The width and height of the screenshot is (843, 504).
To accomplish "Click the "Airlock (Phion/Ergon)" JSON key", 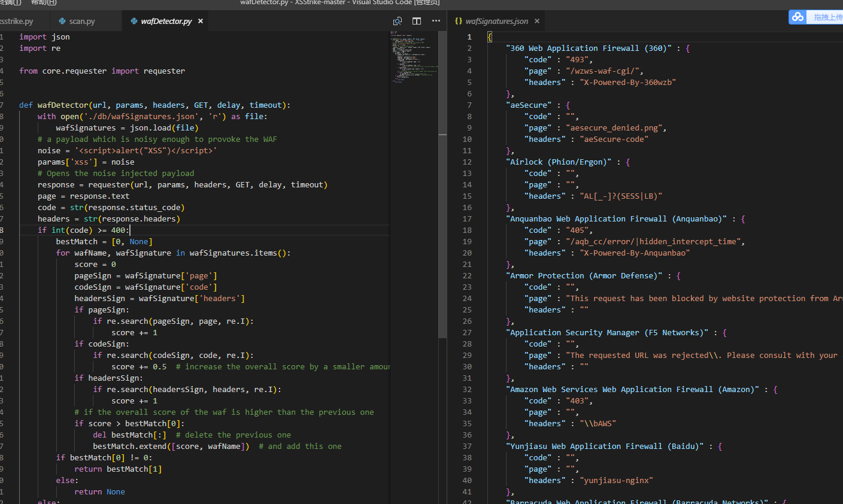I will (x=560, y=162).
